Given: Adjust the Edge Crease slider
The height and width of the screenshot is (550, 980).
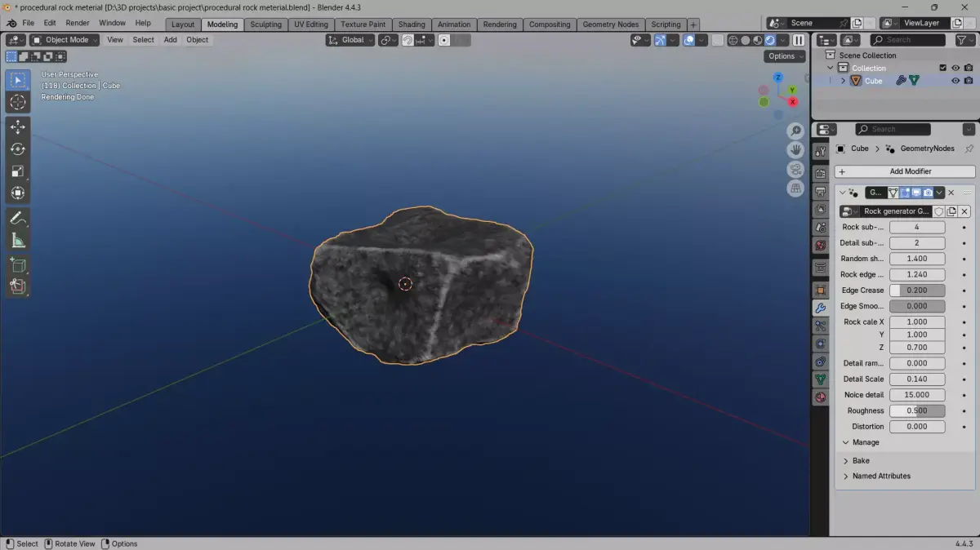Looking at the screenshot, I should (917, 291).
